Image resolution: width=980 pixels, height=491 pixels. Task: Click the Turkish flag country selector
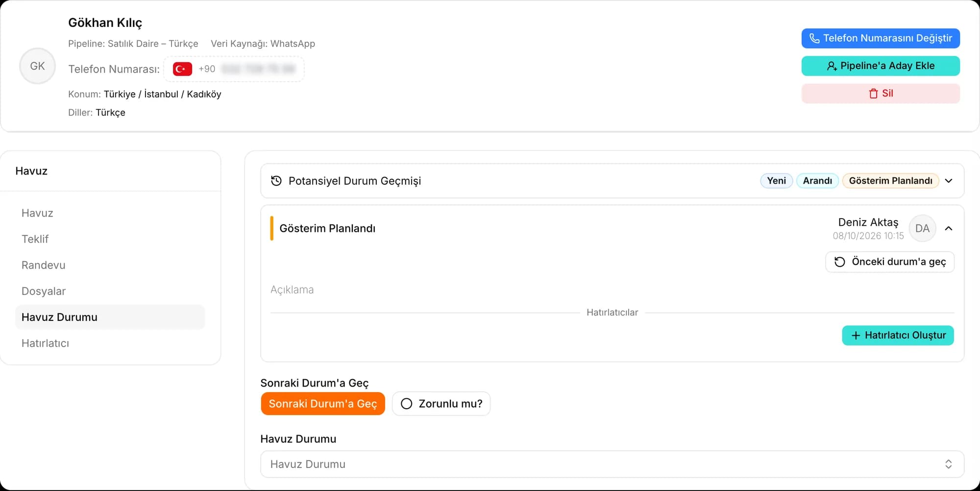(182, 69)
